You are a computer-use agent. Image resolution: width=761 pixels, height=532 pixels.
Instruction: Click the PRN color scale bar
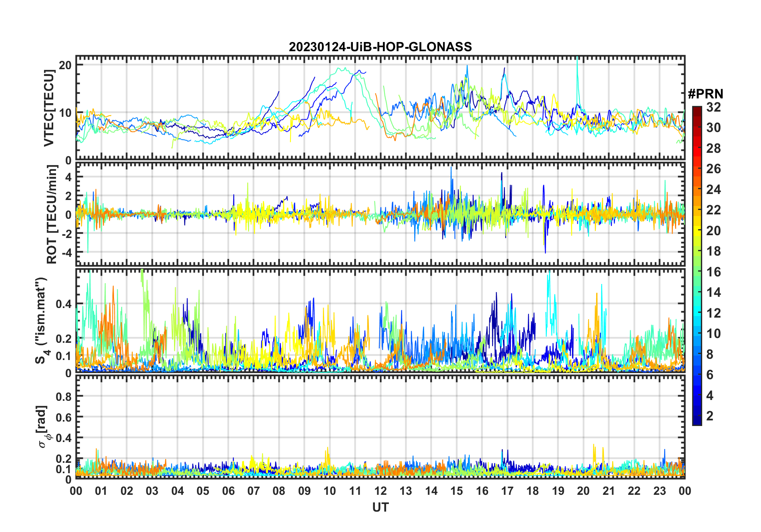[x=697, y=266]
